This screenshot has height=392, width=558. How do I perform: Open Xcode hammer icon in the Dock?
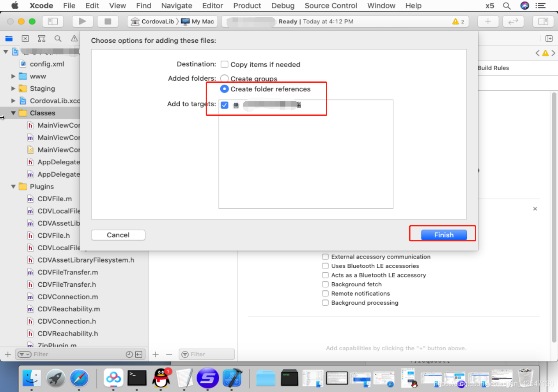232,378
